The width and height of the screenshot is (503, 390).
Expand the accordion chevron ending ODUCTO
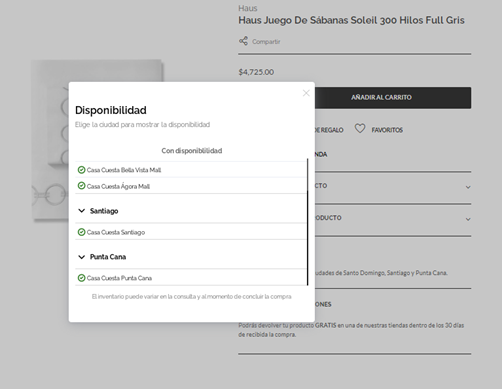tap(468, 219)
